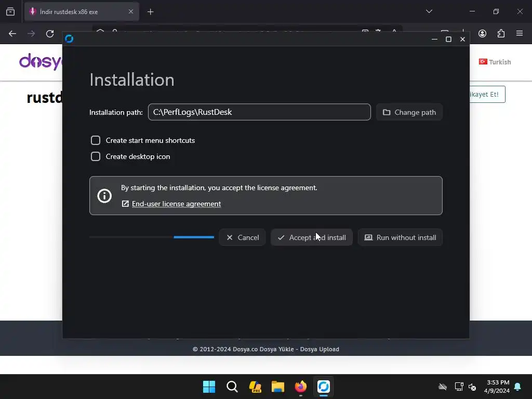The image size is (532, 399).
Task: Open Windows taskbar search
Action: point(232,387)
